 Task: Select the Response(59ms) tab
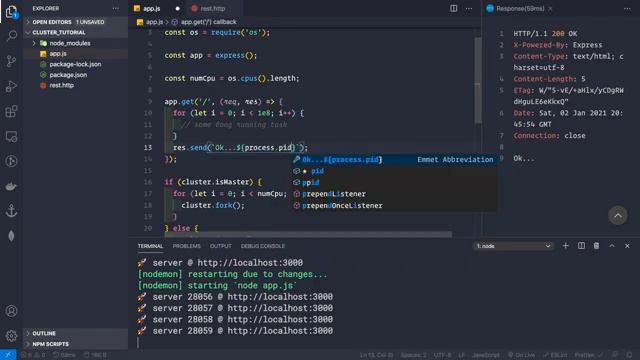[x=520, y=9]
